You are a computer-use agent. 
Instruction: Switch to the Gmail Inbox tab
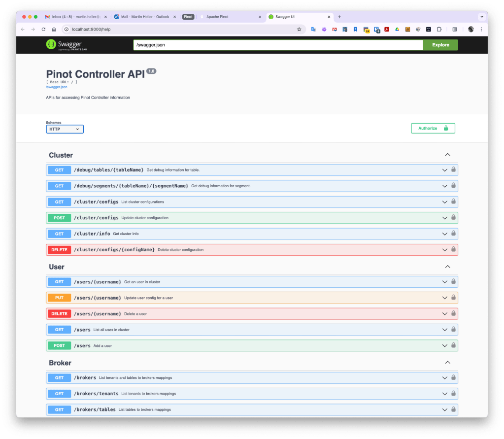[x=74, y=17]
